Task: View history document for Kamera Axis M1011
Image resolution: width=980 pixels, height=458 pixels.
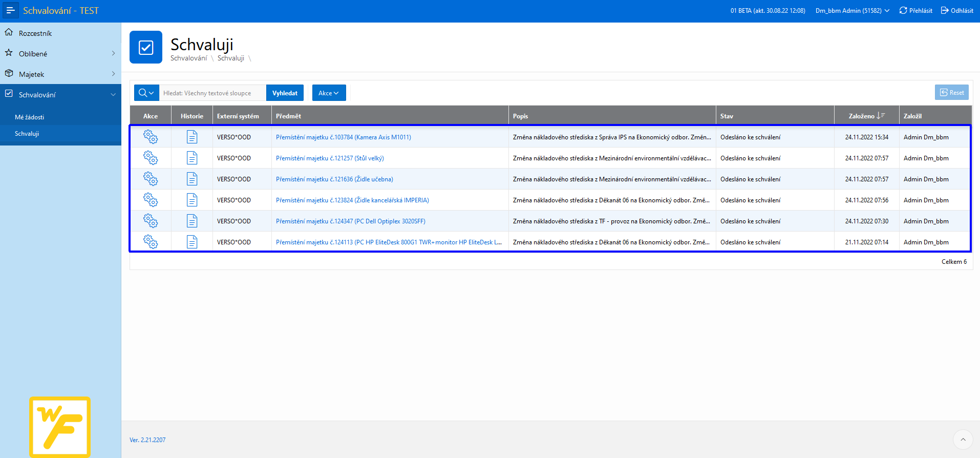Action: tap(192, 137)
